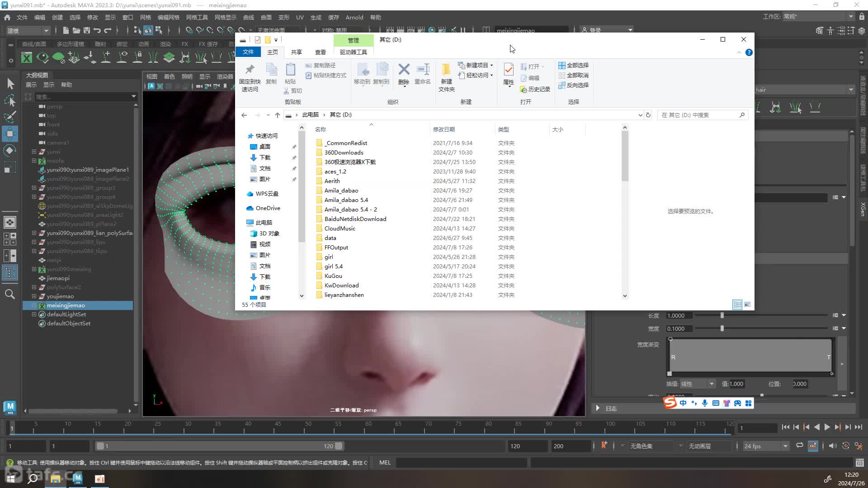This screenshot has height=488, width=868.
Task: Click History 历史记录 in Explorer ribbon
Action: tap(535, 89)
